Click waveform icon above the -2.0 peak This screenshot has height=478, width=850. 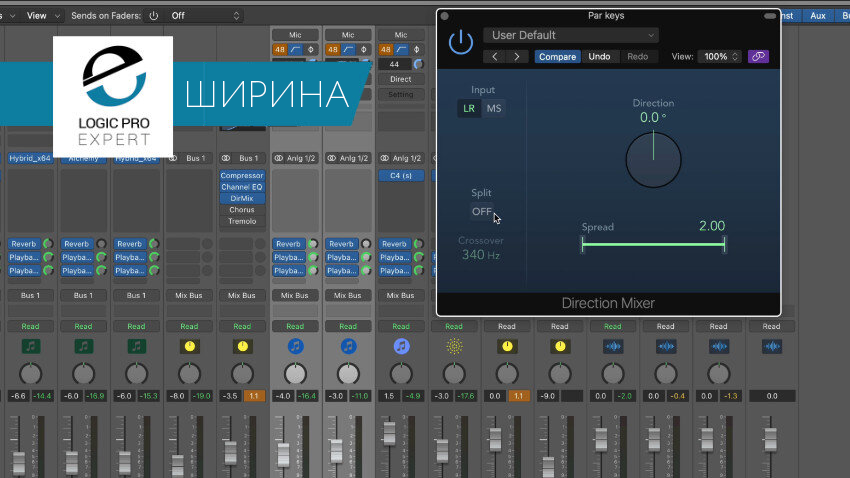pos(613,346)
